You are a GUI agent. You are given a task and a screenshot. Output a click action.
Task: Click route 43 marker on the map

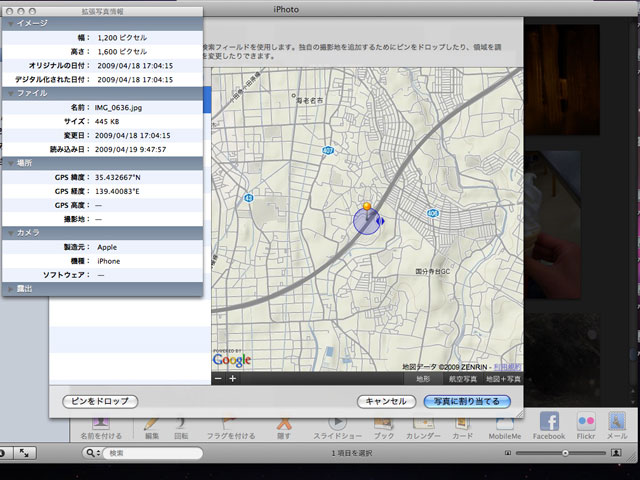tap(249, 198)
